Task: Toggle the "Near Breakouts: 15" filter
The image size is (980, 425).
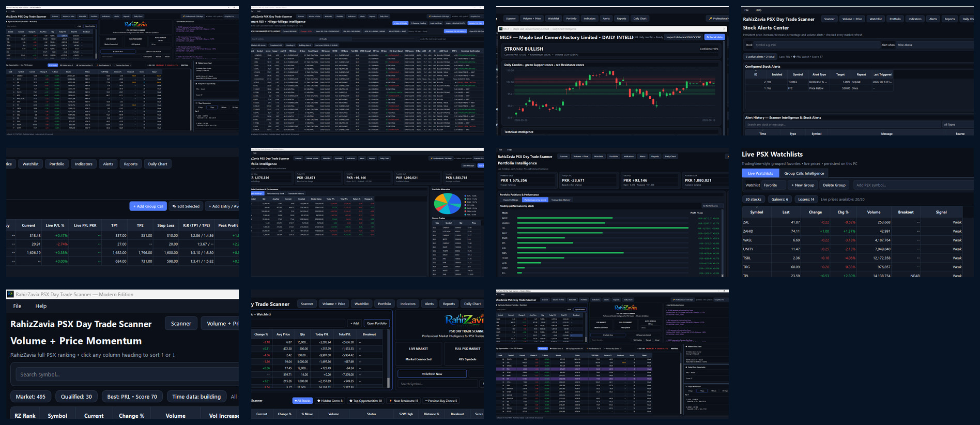Action: tap(404, 401)
